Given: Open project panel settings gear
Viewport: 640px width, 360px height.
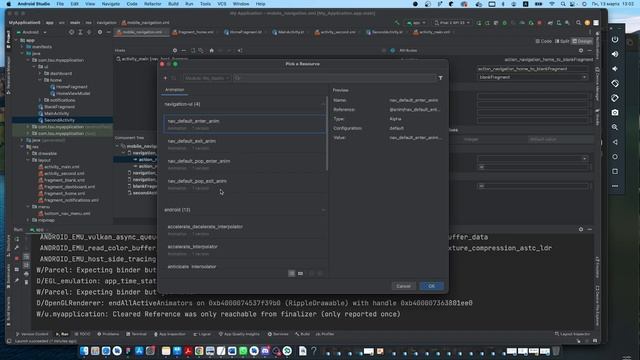Looking at the screenshot, I should [x=100, y=32].
